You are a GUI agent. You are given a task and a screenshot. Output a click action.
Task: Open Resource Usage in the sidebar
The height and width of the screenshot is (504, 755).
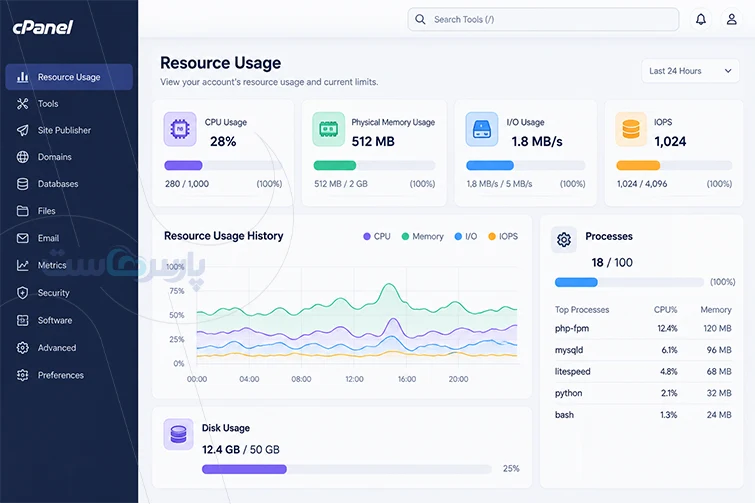69,77
